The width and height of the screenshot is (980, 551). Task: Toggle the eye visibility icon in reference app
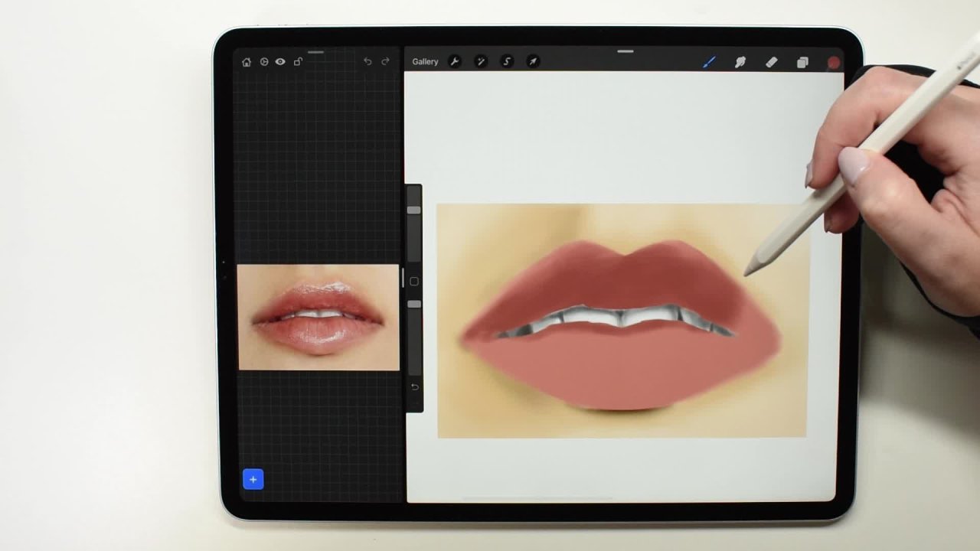(x=280, y=62)
